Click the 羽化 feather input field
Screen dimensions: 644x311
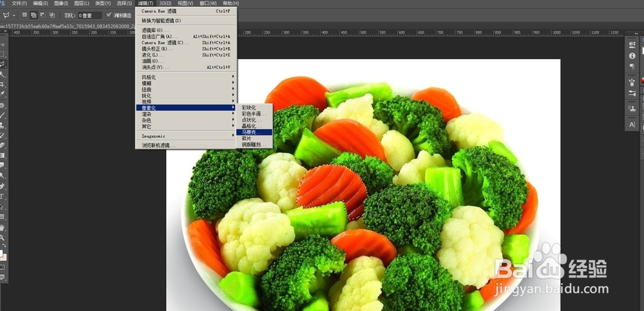pyautogui.click(x=90, y=15)
